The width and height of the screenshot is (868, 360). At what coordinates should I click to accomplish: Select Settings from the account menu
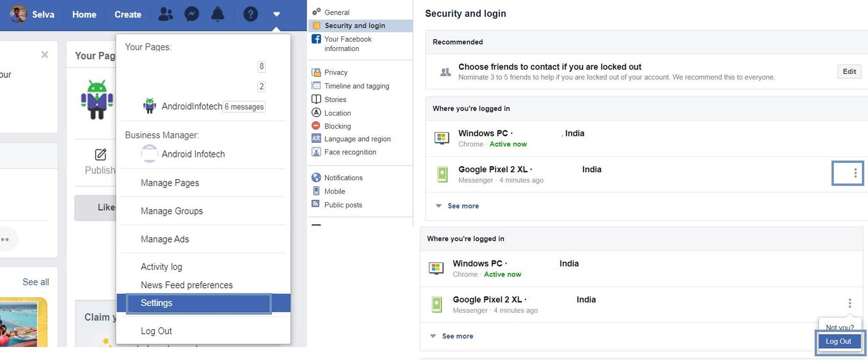click(156, 302)
